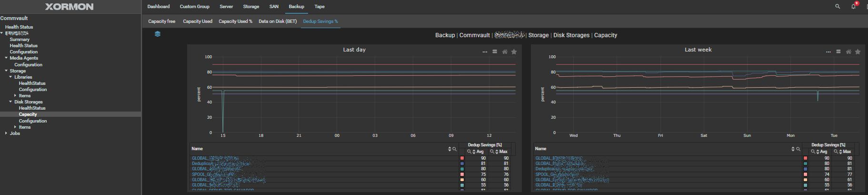The width and height of the screenshot is (868, 195).
Task: Toggle the legend icon on Last week chart
Action: click(x=838, y=51)
